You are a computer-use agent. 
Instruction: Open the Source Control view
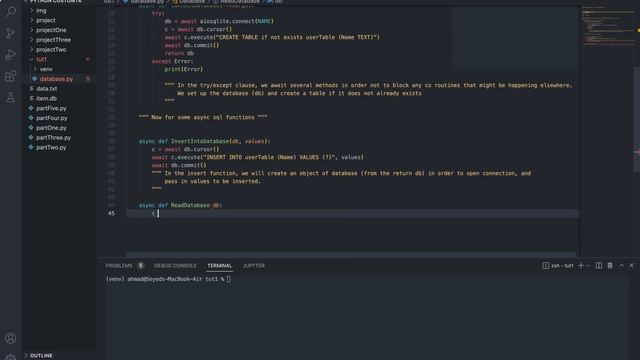(x=11, y=33)
